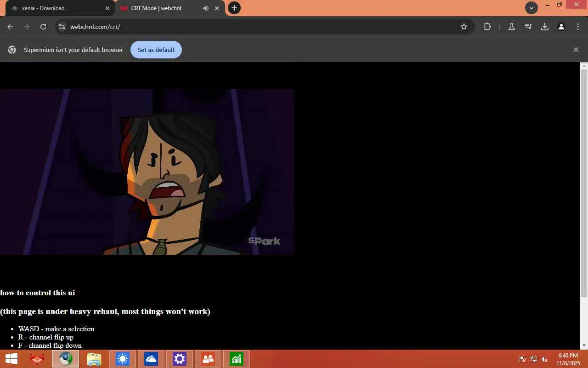Image resolution: width=588 pixels, height=368 pixels.
Task: Click the 'how to control this ui' heading
Action: point(37,293)
